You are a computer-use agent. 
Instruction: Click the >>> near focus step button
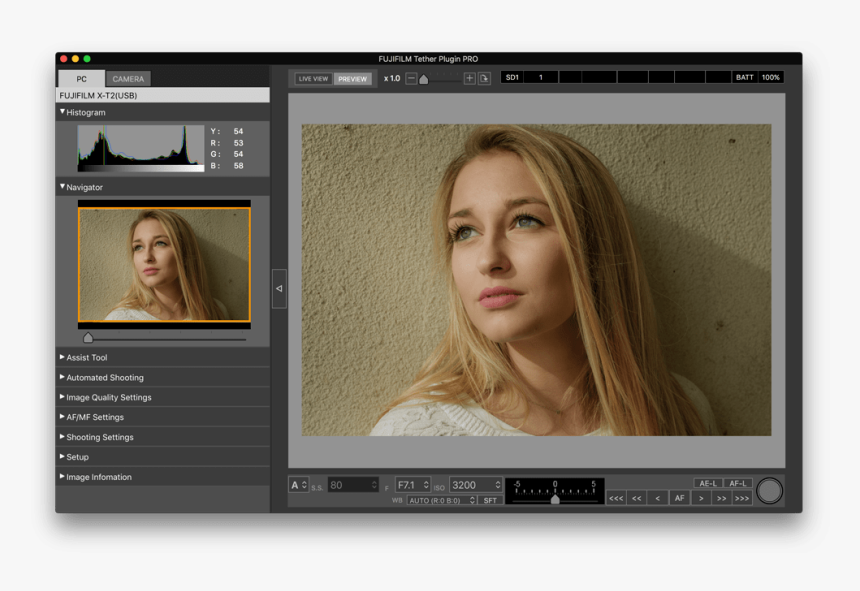coord(742,498)
